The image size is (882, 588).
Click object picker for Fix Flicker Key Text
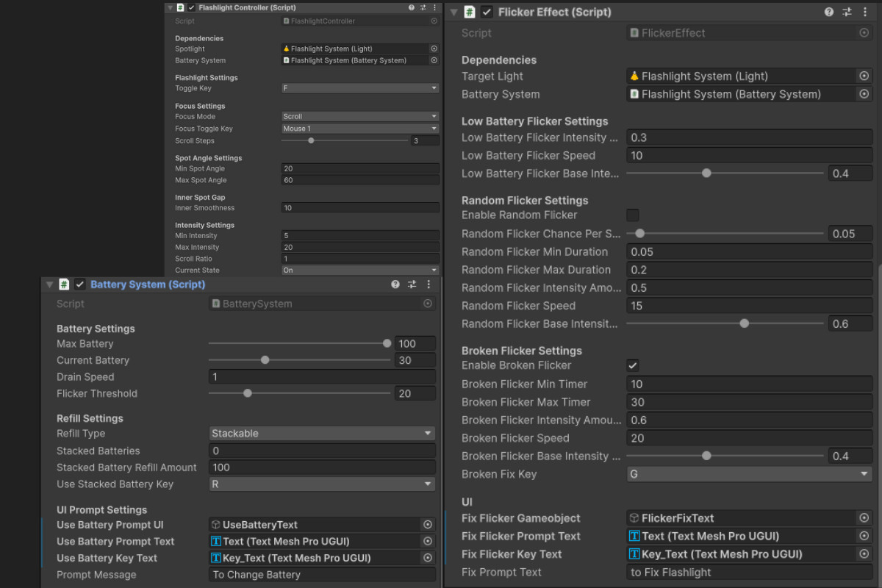[864, 554]
